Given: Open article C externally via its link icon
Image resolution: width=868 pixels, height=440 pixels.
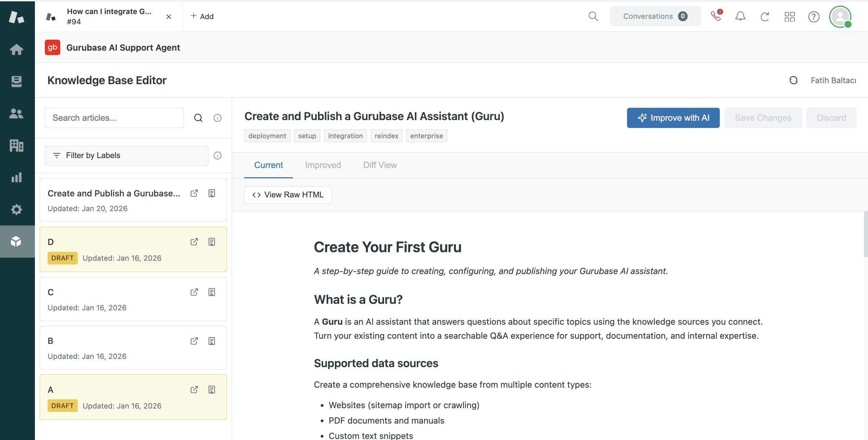Looking at the screenshot, I should (194, 292).
